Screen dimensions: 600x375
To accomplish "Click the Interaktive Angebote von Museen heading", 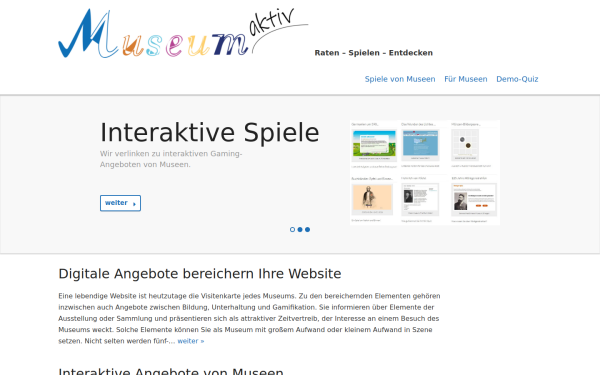I will tap(171, 371).
